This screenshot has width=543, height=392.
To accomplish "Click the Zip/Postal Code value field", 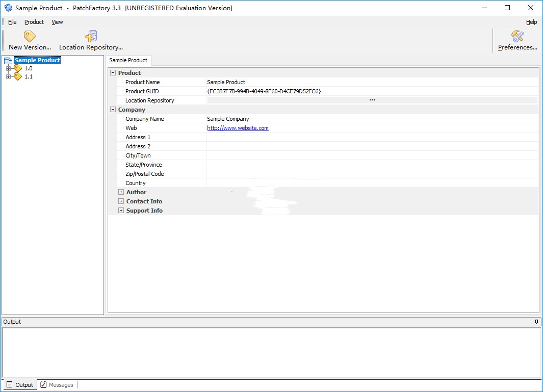I will coord(372,174).
